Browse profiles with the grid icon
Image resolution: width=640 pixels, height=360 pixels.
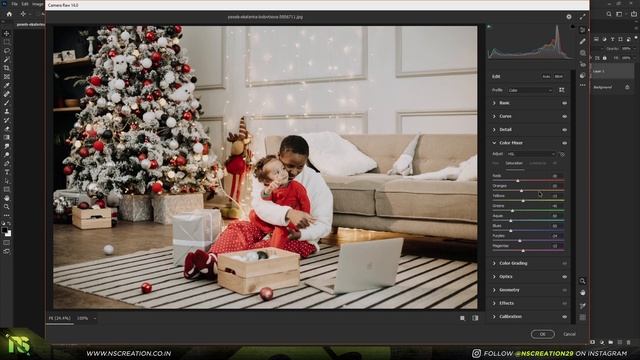[x=562, y=90]
